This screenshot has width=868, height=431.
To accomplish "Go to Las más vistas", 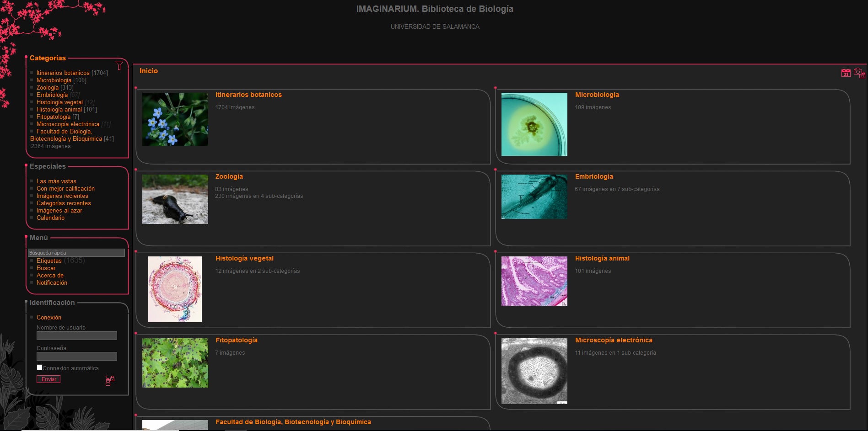I will pos(56,181).
